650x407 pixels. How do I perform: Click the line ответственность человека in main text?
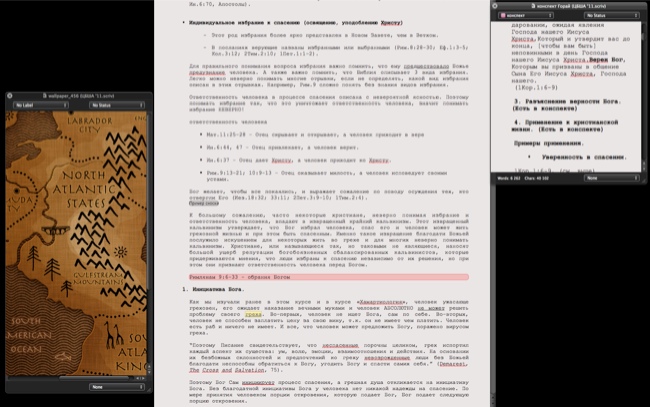(228, 122)
